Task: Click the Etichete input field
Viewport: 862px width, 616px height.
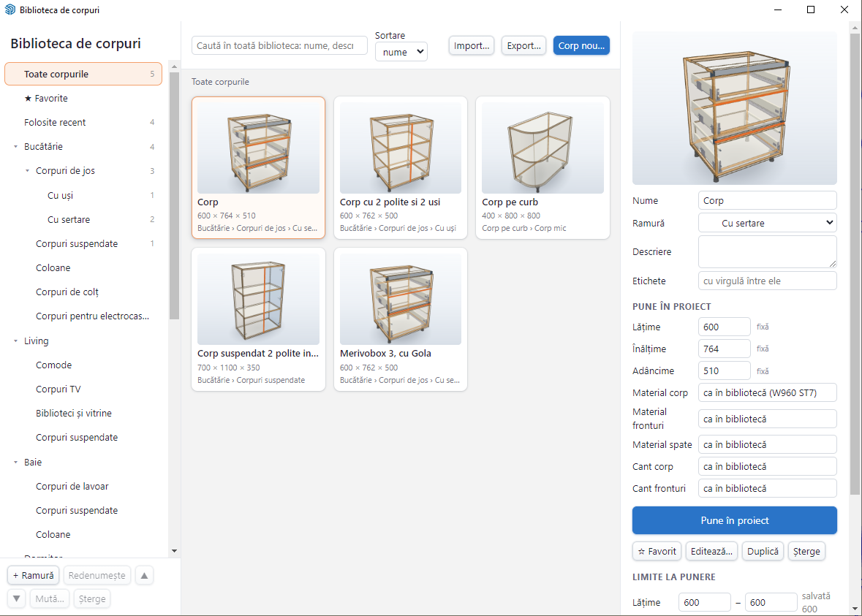Action: click(768, 281)
